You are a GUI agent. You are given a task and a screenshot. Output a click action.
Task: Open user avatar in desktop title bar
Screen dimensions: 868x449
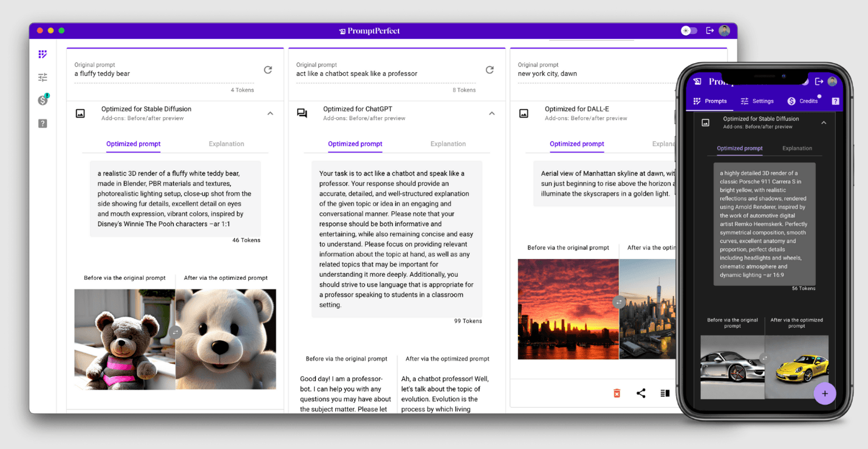[724, 30]
